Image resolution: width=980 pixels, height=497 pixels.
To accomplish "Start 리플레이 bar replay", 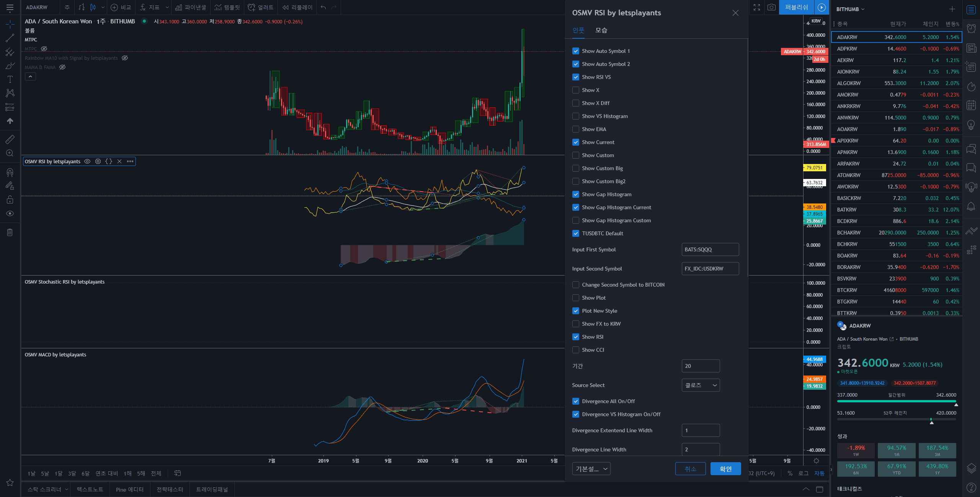I will (297, 7).
